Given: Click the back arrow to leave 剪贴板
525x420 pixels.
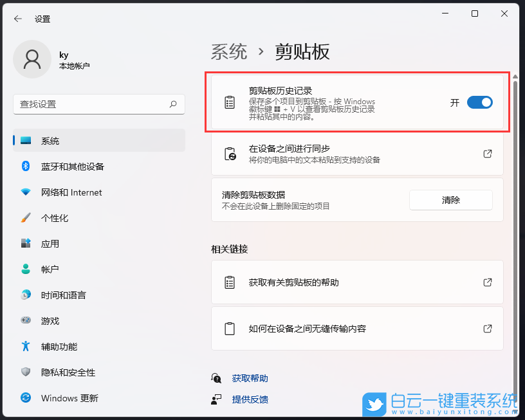Looking at the screenshot, I should [x=17, y=19].
